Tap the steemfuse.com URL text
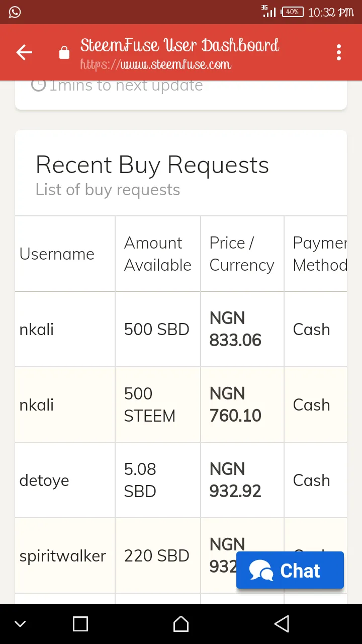The image size is (362, 644). (x=156, y=65)
